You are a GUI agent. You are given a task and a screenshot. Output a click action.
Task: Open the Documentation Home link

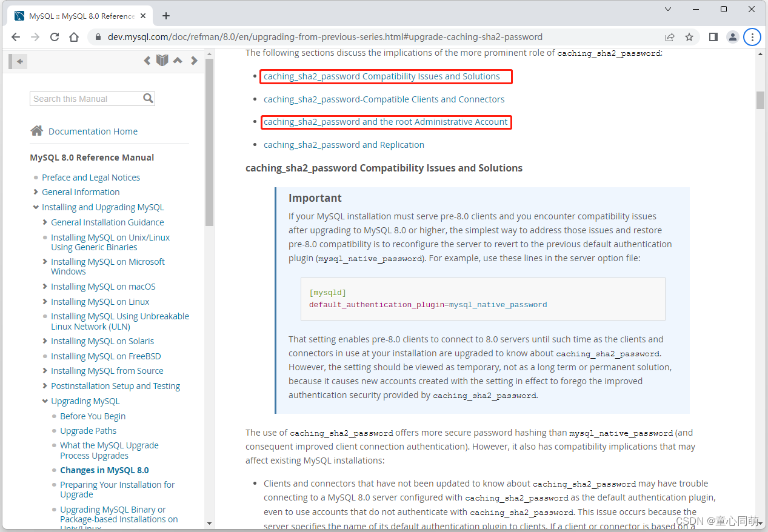pyautogui.click(x=93, y=131)
